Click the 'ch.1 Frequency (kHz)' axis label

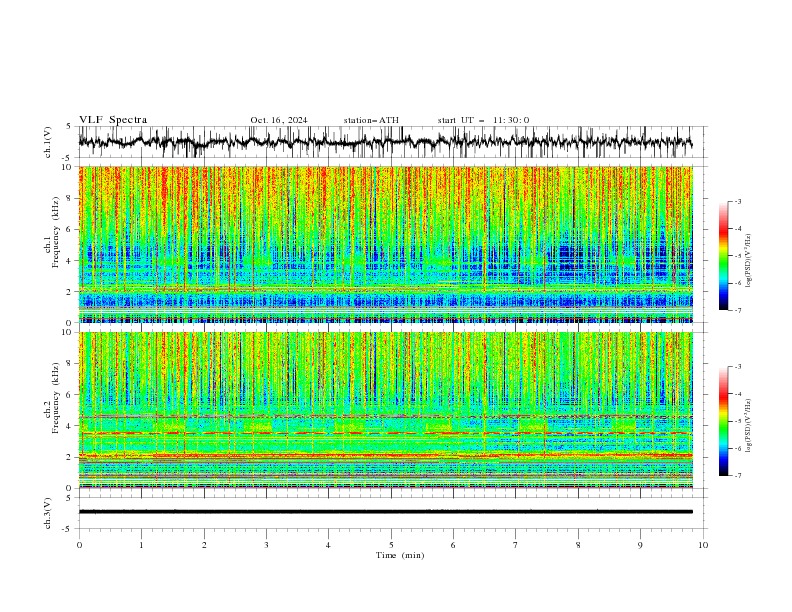(x=52, y=233)
